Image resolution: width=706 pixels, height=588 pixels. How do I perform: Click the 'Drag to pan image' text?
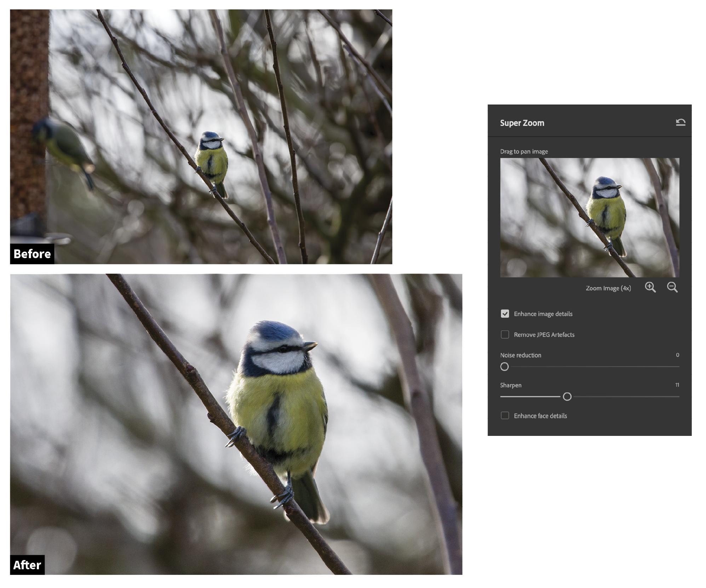click(x=524, y=151)
